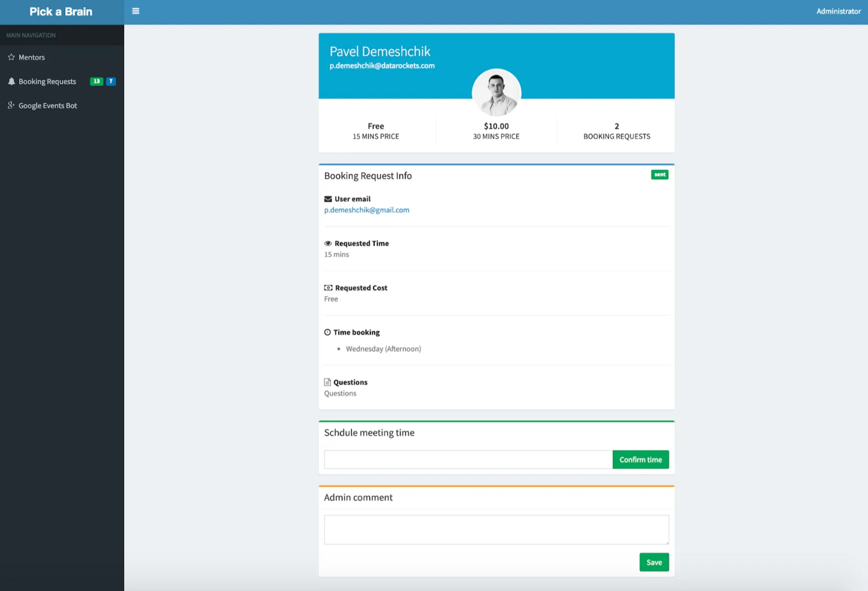Open the p.demeshchik@gmail.com email link
This screenshot has height=591, width=868.
[366, 210]
